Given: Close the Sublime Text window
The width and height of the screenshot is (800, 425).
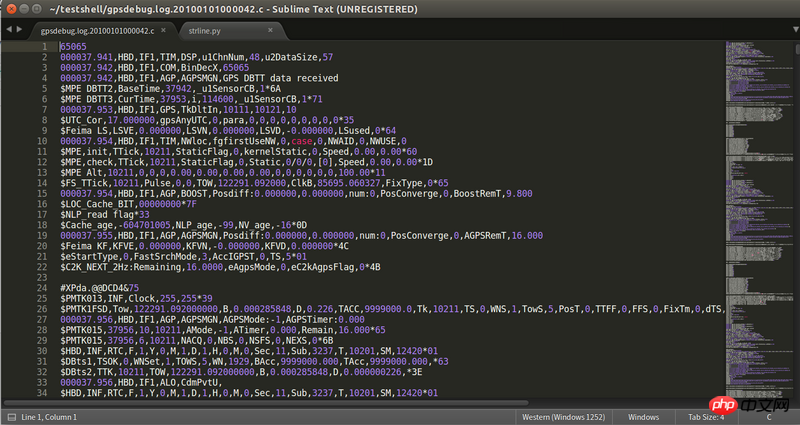Looking at the screenshot, I should (x=12, y=9).
